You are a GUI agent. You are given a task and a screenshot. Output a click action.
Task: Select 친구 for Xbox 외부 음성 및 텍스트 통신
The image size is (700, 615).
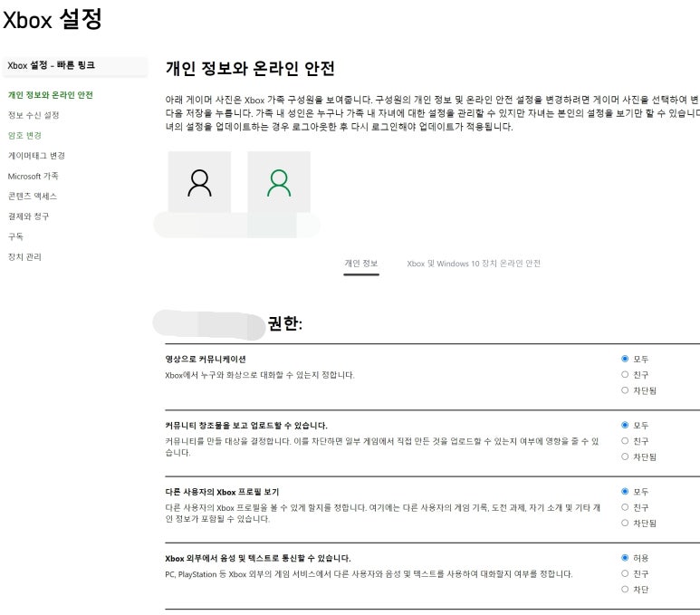click(625, 573)
